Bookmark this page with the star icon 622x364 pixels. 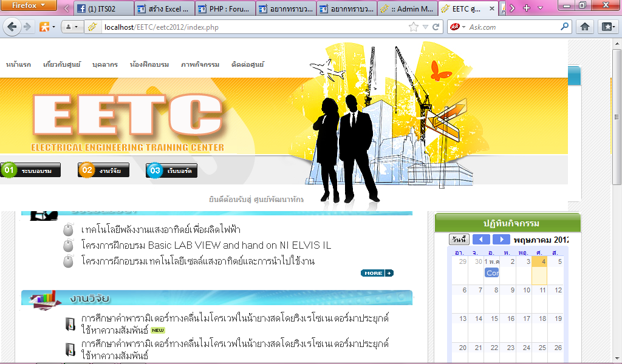(x=413, y=27)
